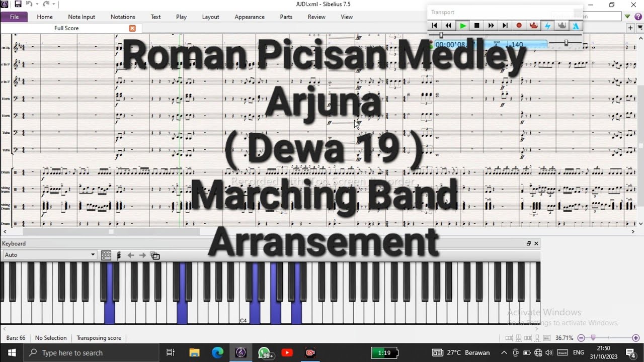Click the Keyboard left arrow icon

(131, 255)
